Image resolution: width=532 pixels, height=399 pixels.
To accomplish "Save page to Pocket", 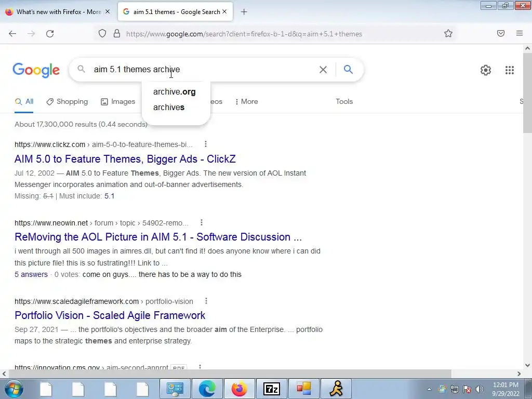I will (x=501, y=34).
